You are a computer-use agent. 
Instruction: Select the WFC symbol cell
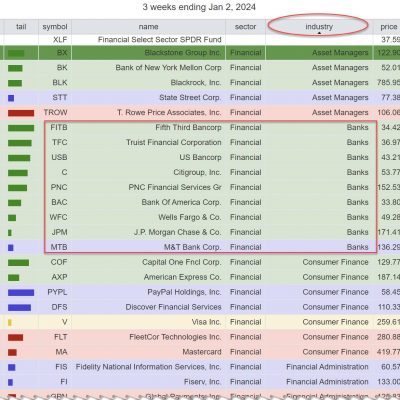[x=59, y=217]
